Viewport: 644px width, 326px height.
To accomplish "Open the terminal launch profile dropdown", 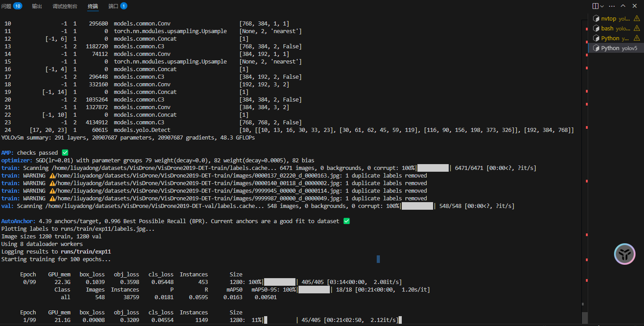I will pos(602,6).
